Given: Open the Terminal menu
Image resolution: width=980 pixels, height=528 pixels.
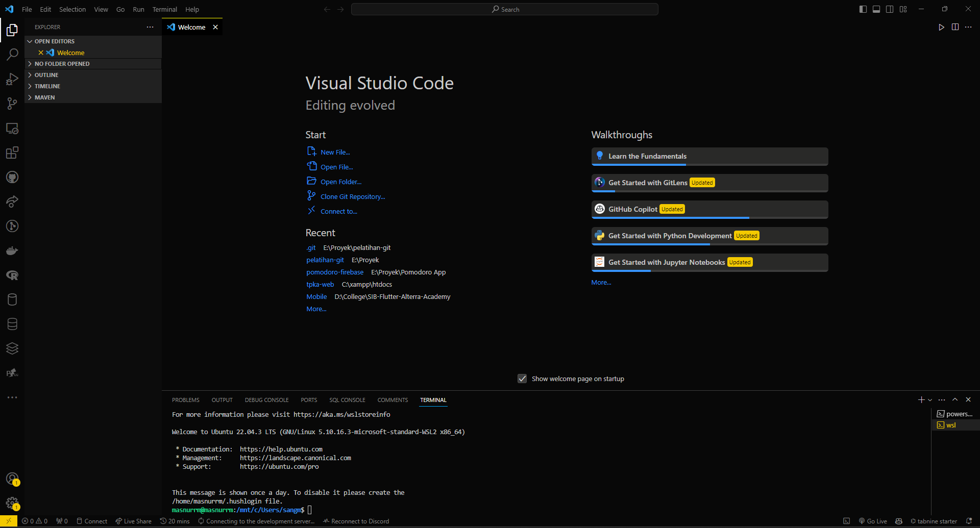Looking at the screenshot, I should [x=164, y=9].
